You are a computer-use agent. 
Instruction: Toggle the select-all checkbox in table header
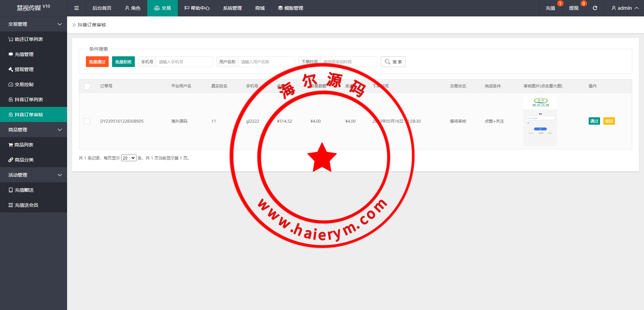87,86
